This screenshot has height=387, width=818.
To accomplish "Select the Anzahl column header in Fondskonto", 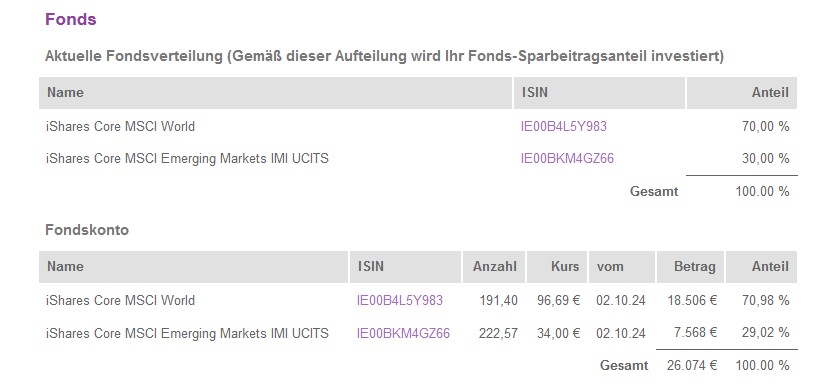I will [494, 267].
